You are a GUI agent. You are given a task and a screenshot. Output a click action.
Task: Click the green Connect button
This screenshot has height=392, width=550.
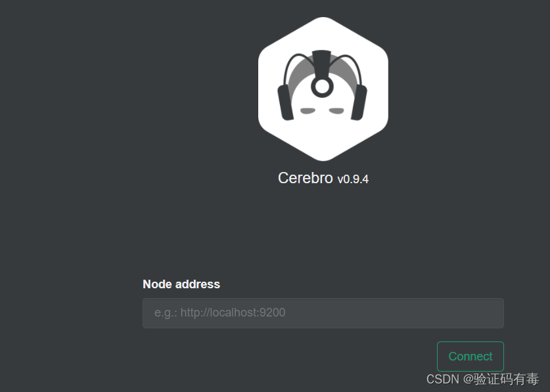pyautogui.click(x=470, y=357)
